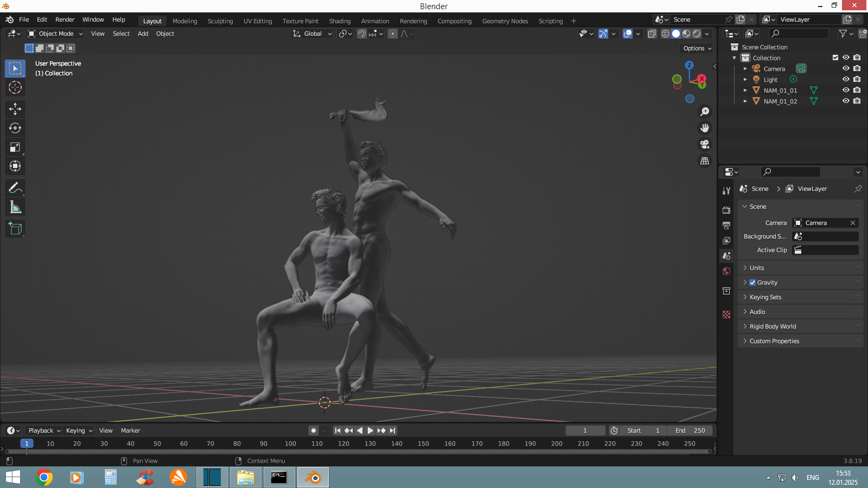Click the End frame field
Image resolution: width=868 pixels, height=488 pixels.
[690, 431]
